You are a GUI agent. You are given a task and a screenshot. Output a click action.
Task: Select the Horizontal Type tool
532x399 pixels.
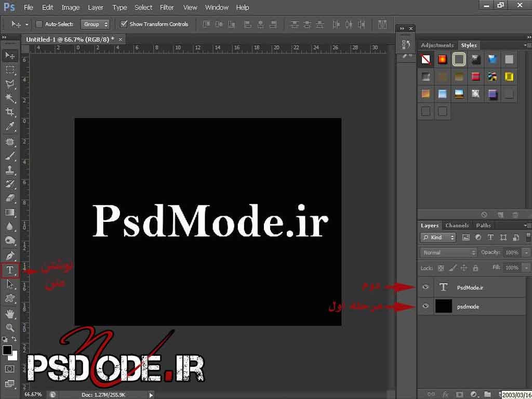click(x=10, y=270)
